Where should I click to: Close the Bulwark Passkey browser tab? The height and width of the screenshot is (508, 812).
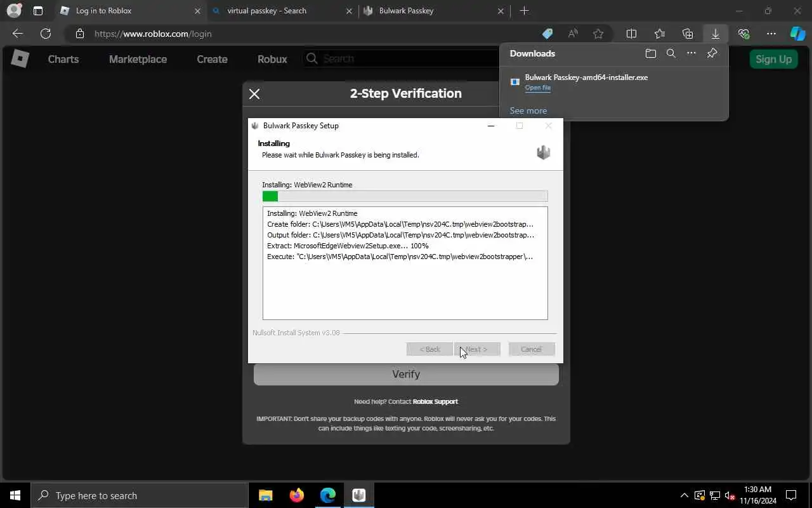pos(501,11)
